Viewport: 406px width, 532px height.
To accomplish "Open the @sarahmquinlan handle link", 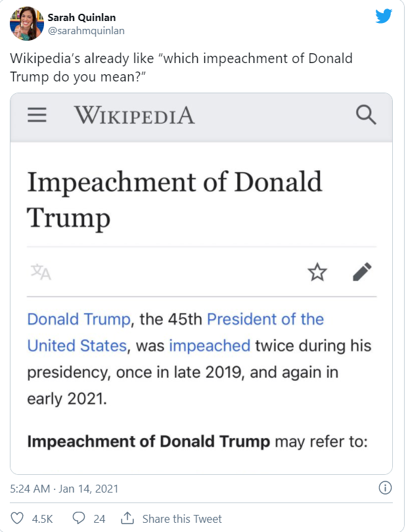I will (86, 30).
